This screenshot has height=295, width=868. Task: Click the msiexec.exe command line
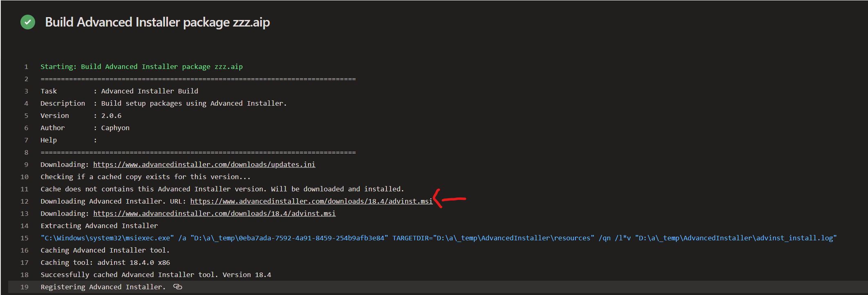(439, 238)
